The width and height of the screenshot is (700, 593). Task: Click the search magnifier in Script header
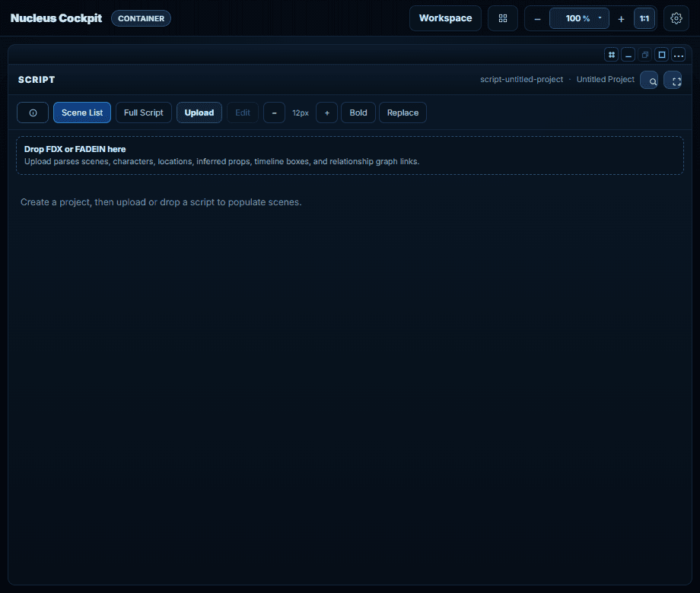(649, 81)
